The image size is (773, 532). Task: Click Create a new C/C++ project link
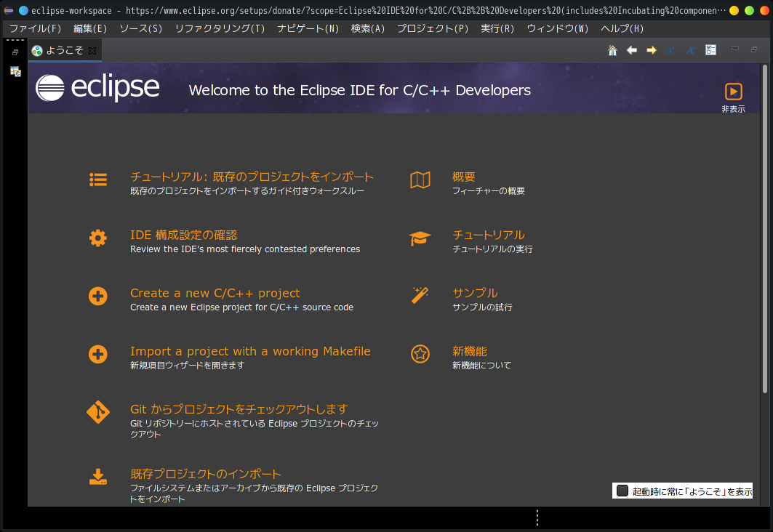click(x=215, y=293)
